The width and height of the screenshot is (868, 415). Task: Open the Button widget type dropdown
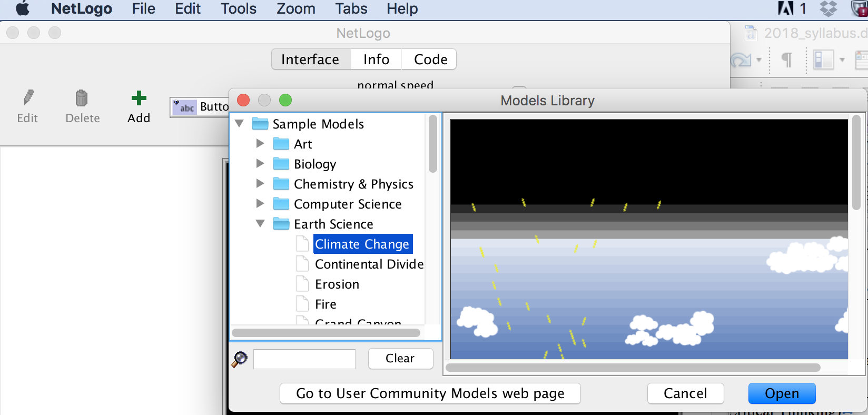[200, 107]
